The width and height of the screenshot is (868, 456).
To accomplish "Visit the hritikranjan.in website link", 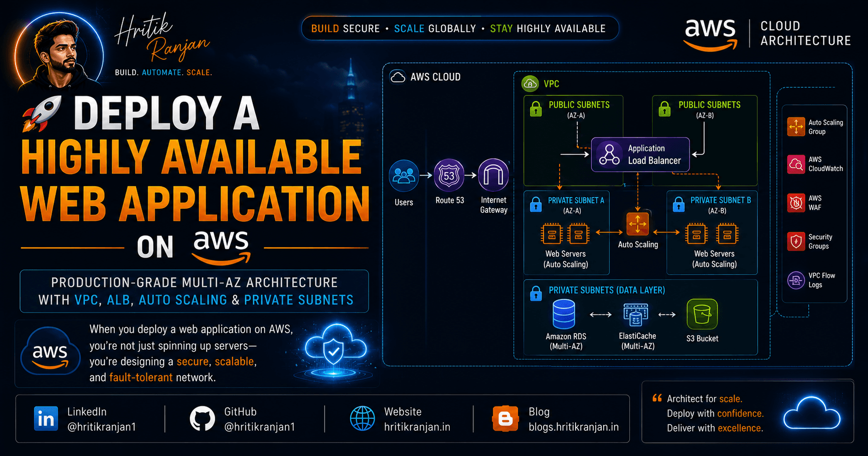I will [417, 427].
